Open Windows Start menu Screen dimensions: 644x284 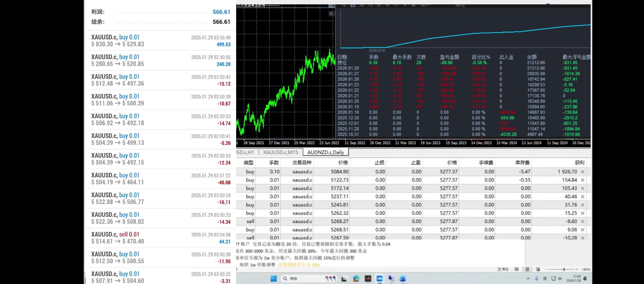point(273,279)
